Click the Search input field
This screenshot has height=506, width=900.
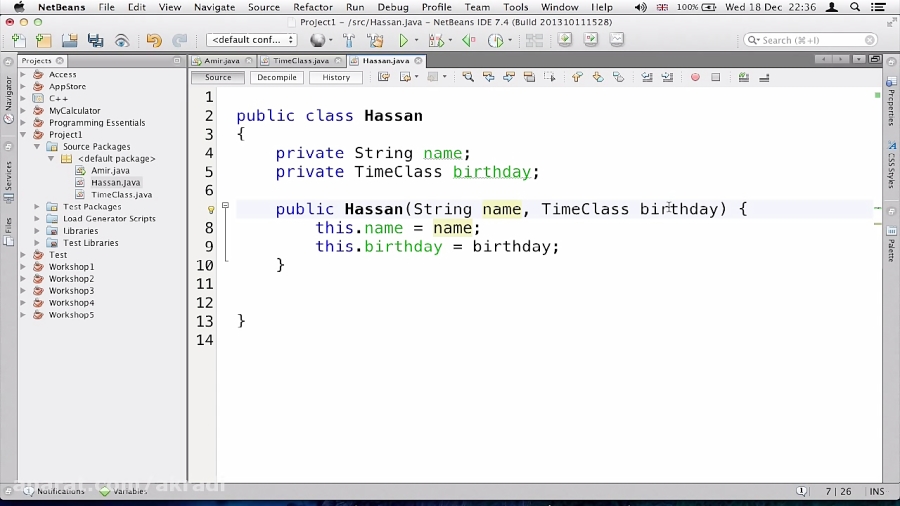click(x=810, y=40)
